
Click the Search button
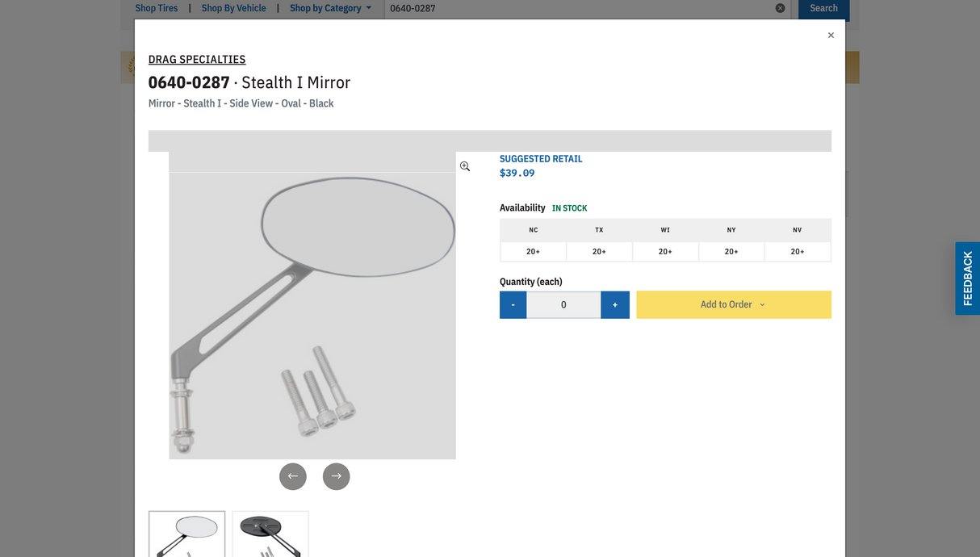[823, 8]
